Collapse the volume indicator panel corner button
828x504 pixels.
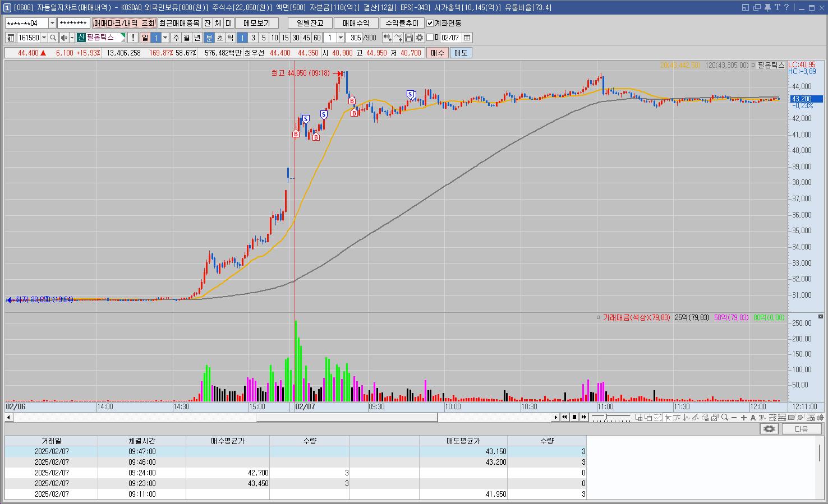[821, 317]
